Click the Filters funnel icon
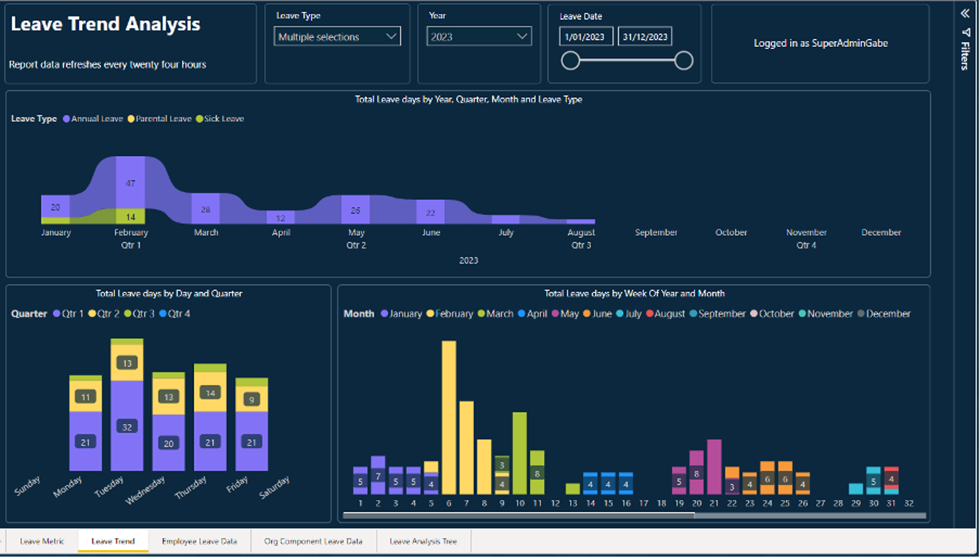 point(965,31)
